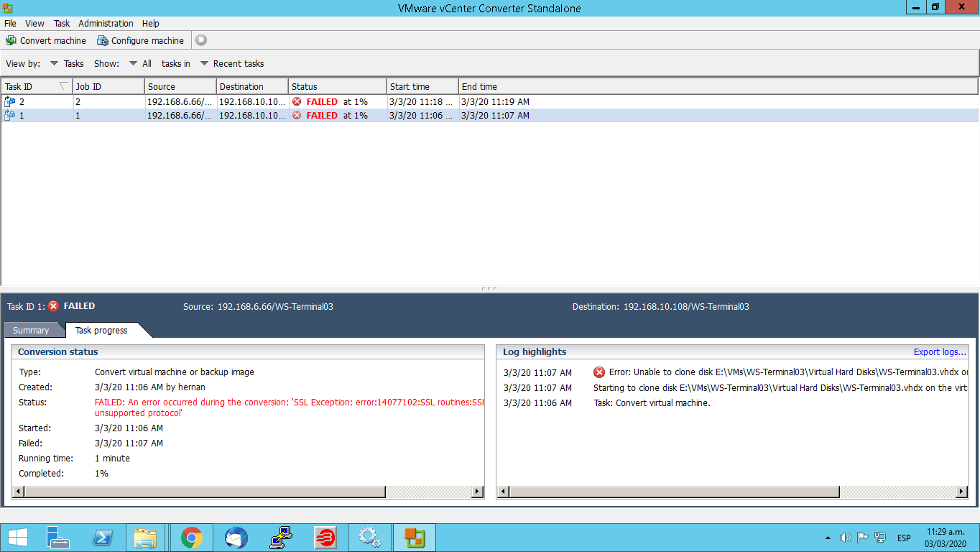Viewport: 980px width, 552px height.
Task: Open the Export logs link
Action: click(x=940, y=351)
